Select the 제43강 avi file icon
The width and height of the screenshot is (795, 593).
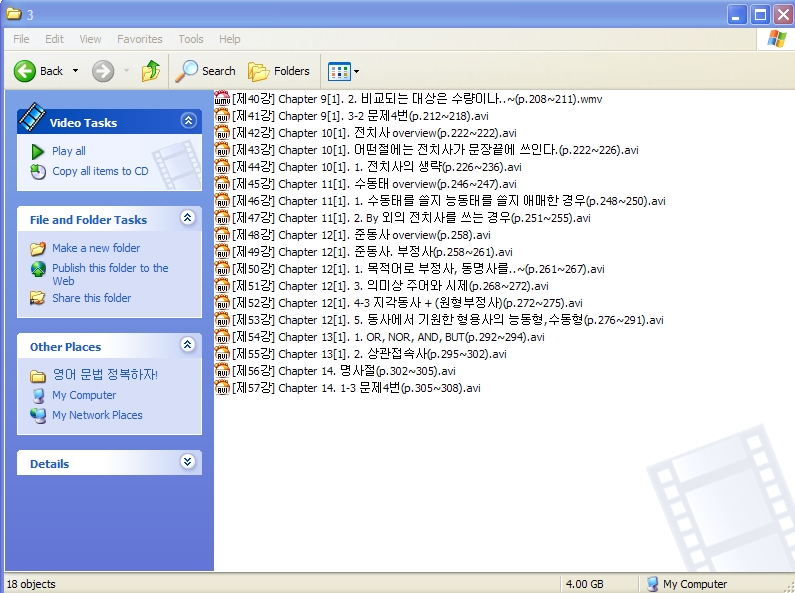tap(222, 150)
